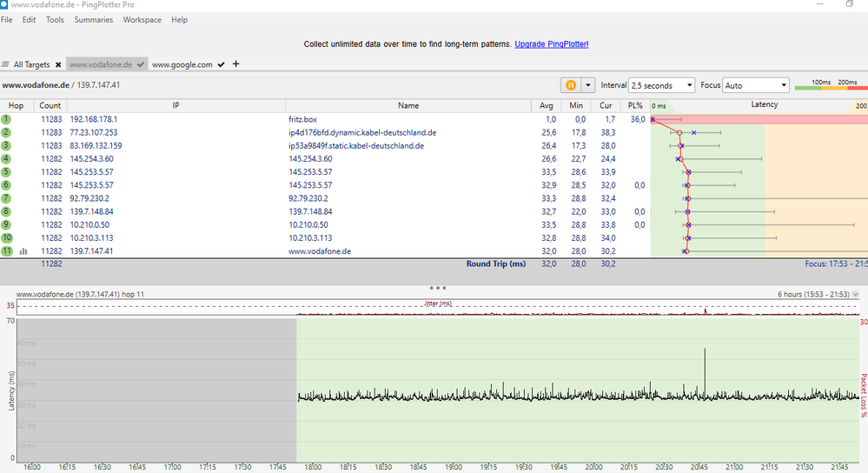The height and width of the screenshot is (473, 868).
Task: Click the All Targets list icon
Action: pyautogui.click(x=5, y=64)
